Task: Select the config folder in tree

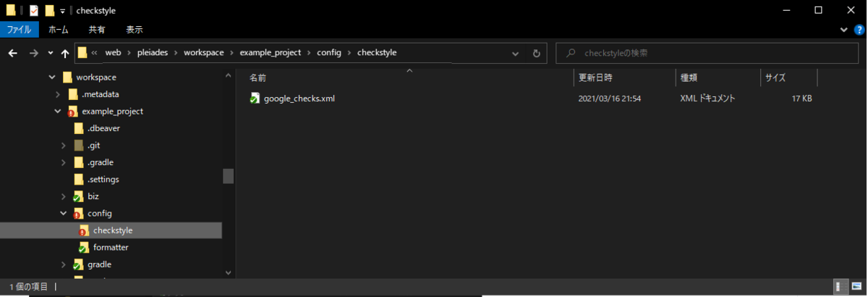Action: (x=100, y=213)
